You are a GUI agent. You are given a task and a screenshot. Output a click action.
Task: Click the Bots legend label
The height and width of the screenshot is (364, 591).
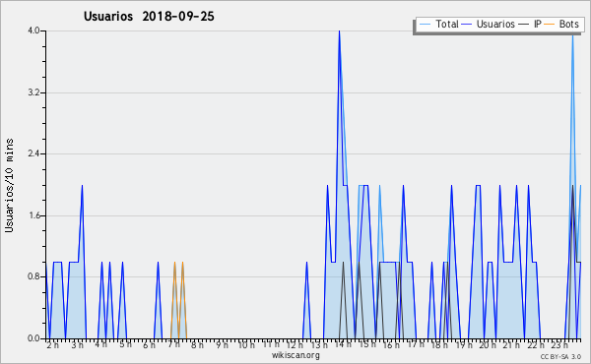coord(568,24)
